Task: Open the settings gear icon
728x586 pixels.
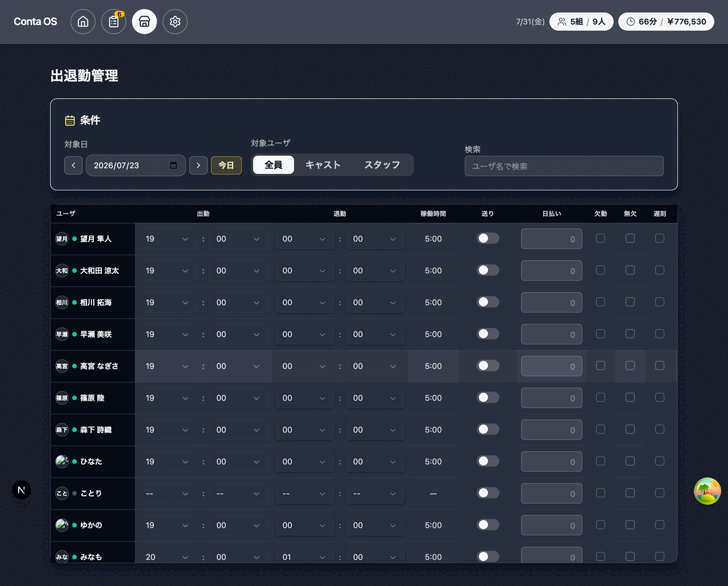Action: click(175, 22)
